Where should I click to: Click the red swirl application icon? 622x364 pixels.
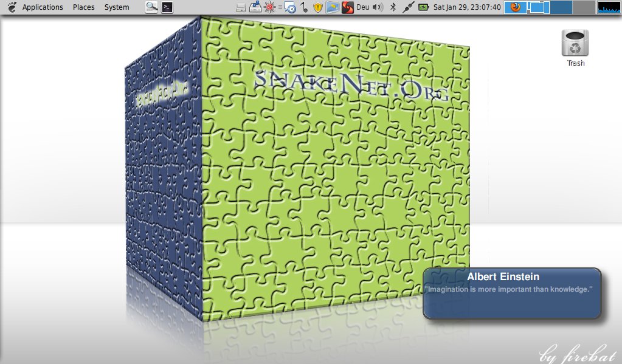click(x=348, y=7)
